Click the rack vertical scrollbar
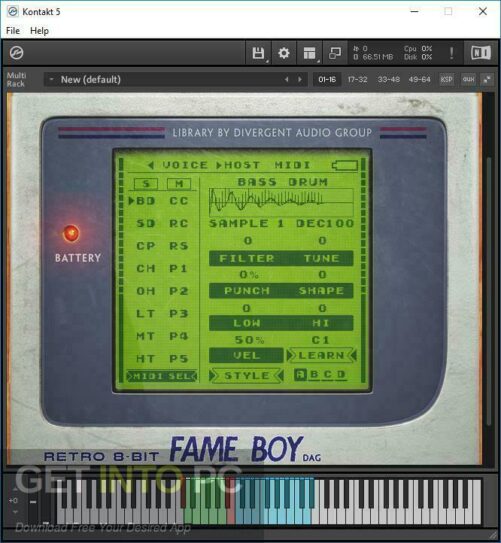501x543 pixels. tap(489, 291)
